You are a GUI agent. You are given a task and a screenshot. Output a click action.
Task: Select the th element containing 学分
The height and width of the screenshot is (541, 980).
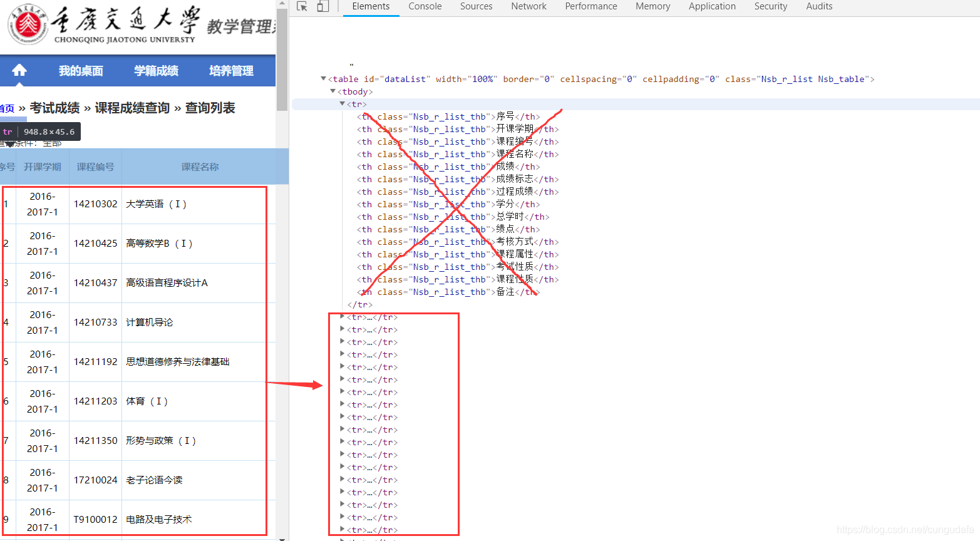pyautogui.click(x=448, y=204)
